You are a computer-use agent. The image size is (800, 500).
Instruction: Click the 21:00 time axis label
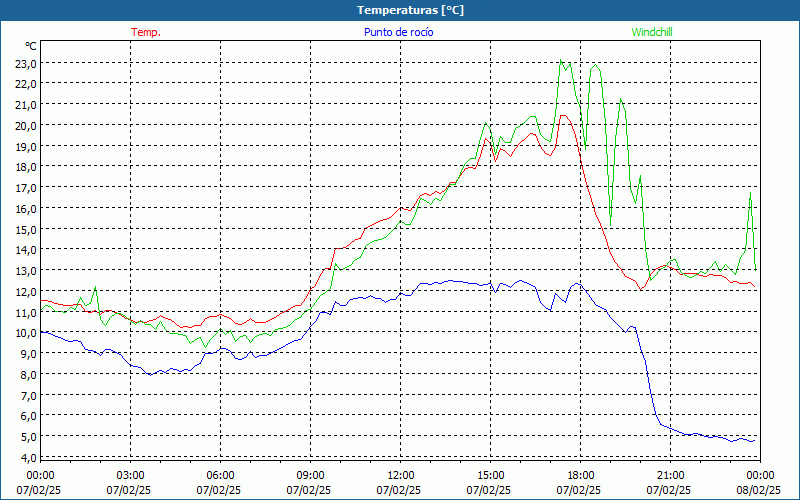pos(670,476)
